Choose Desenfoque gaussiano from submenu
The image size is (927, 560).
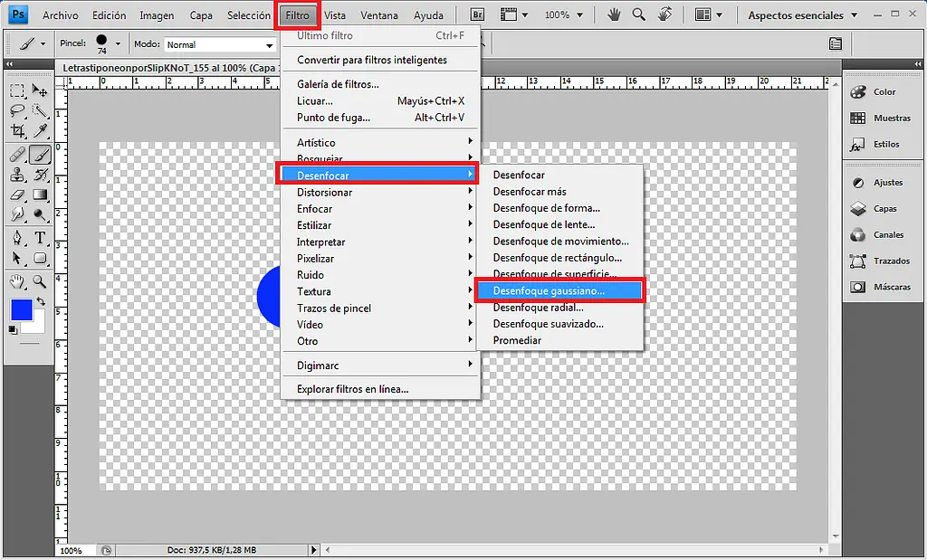click(559, 290)
